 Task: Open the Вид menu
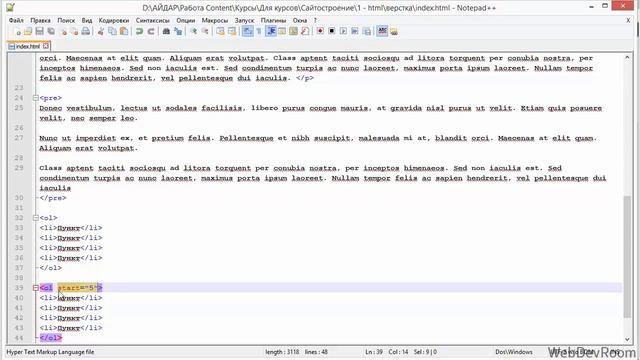click(x=87, y=20)
